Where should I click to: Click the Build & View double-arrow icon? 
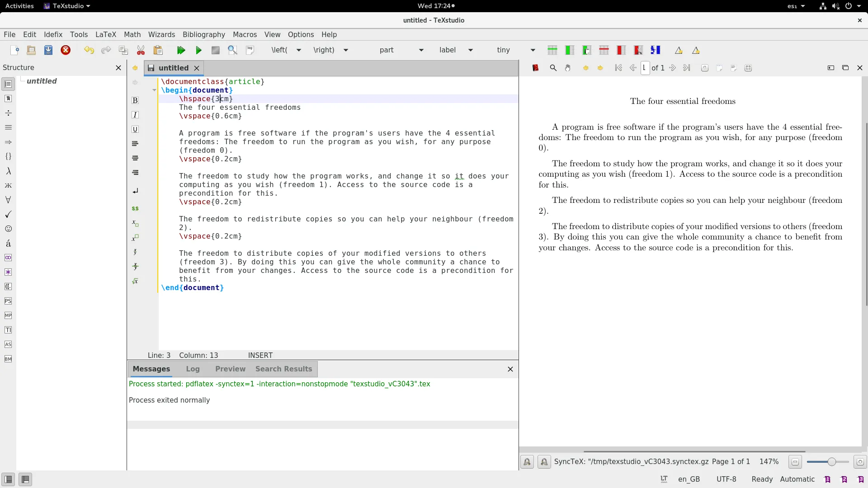coord(181,50)
